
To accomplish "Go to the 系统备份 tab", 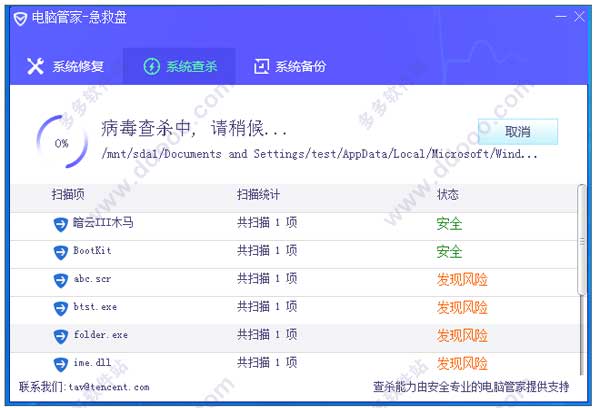I will click(290, 66).
